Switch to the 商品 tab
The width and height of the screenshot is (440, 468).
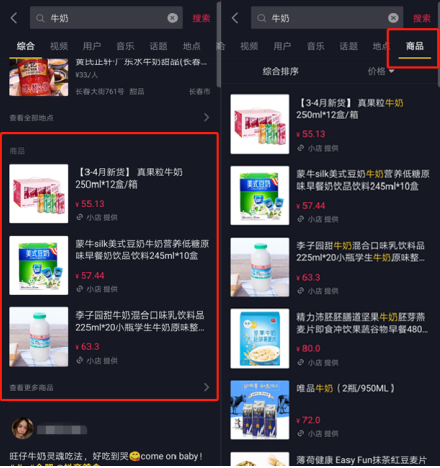point(414,46)
